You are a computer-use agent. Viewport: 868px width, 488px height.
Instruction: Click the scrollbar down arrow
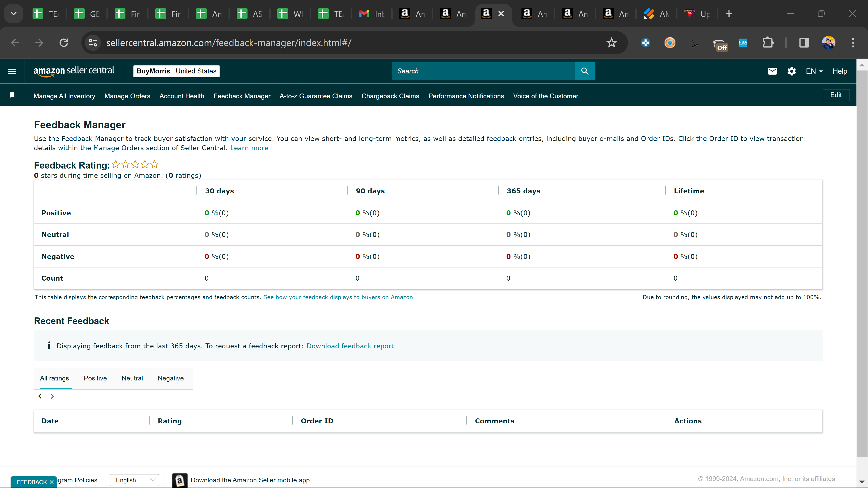[x=862, y=482]
